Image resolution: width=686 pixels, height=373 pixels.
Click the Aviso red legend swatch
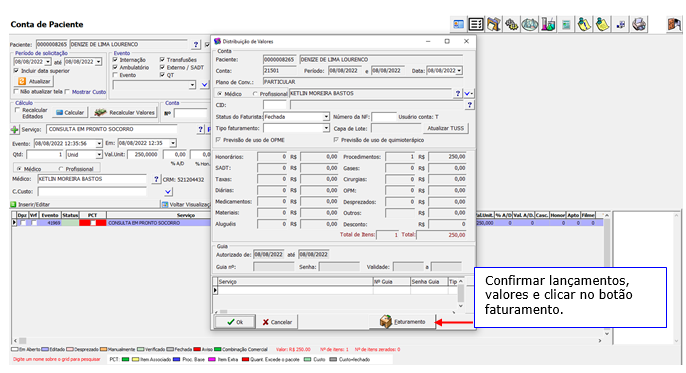click(x=197, y=350)
